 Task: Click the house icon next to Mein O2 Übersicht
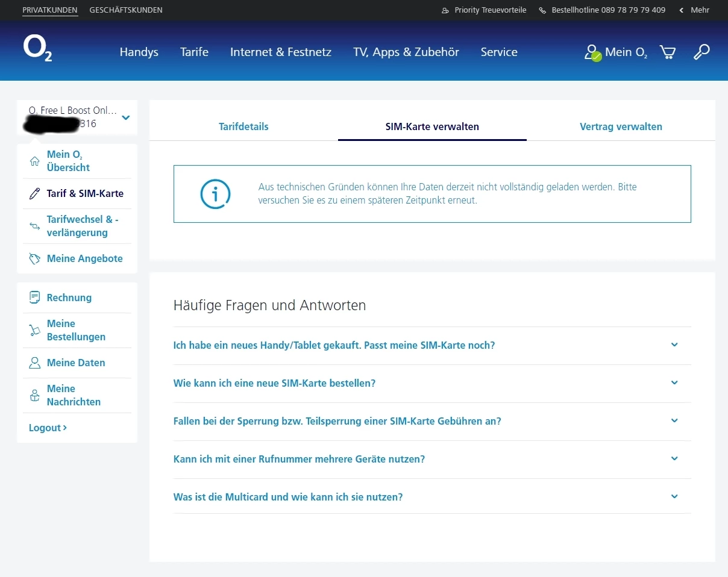point(35,161)
